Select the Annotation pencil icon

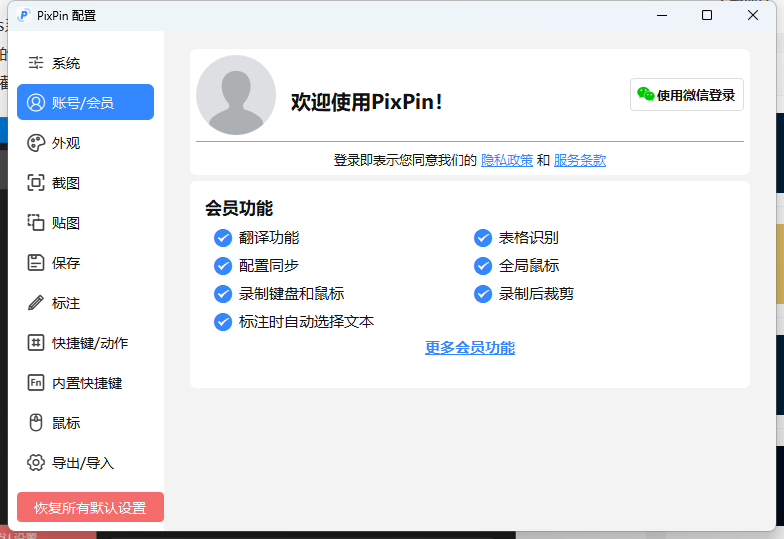click(36, 303)
